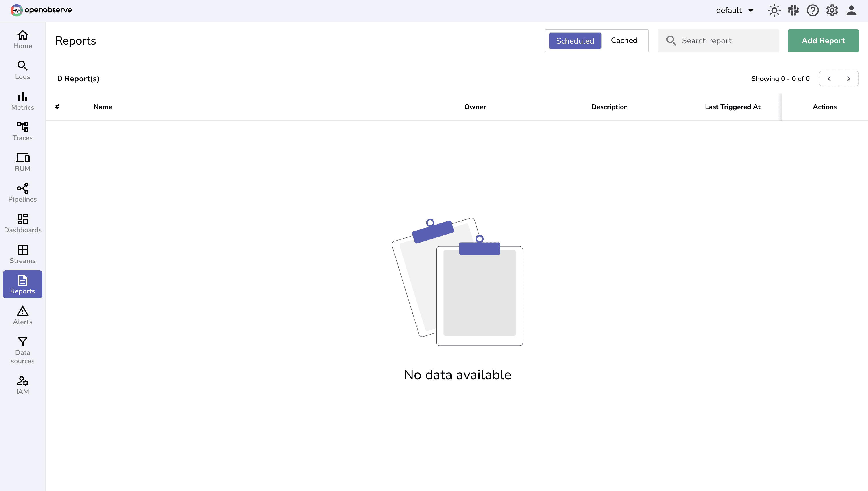This screenshot has width=868, height=491.
Task: Go to previous page of reports
Action: click(829, 78)
